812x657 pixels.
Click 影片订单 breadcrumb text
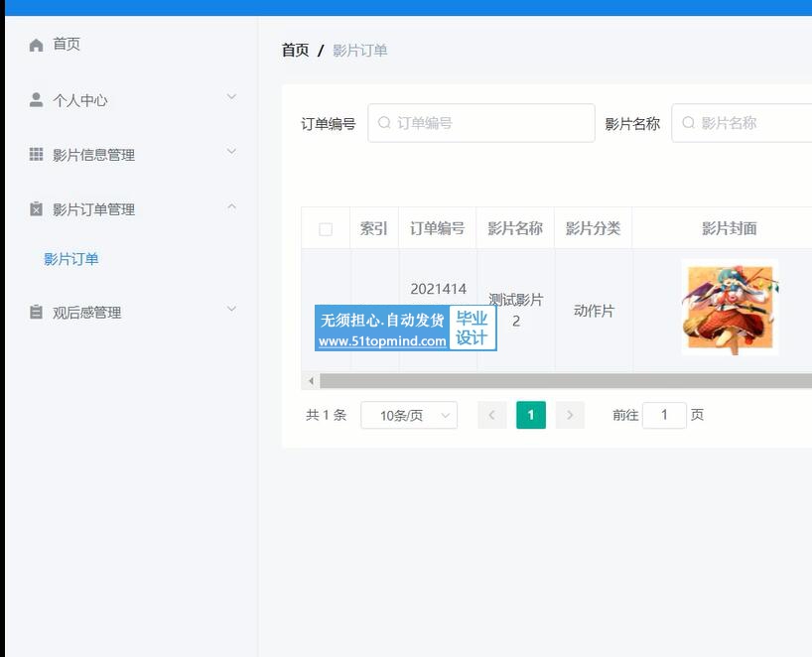[x=360, y=51]
